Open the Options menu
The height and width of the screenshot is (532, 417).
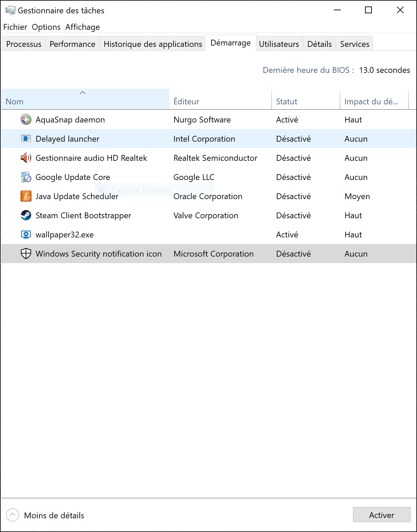point(46,27)
